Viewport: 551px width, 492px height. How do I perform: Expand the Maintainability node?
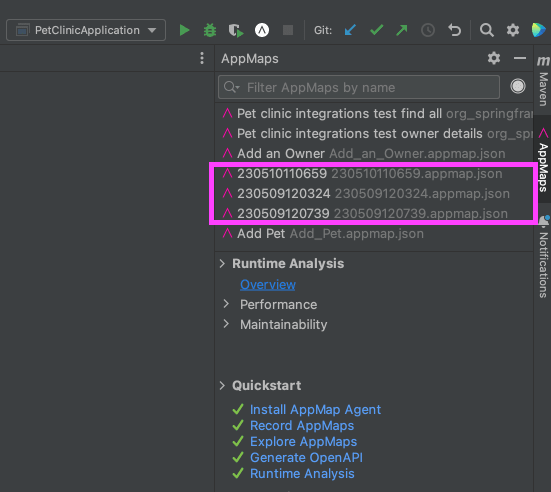(226, 324)
